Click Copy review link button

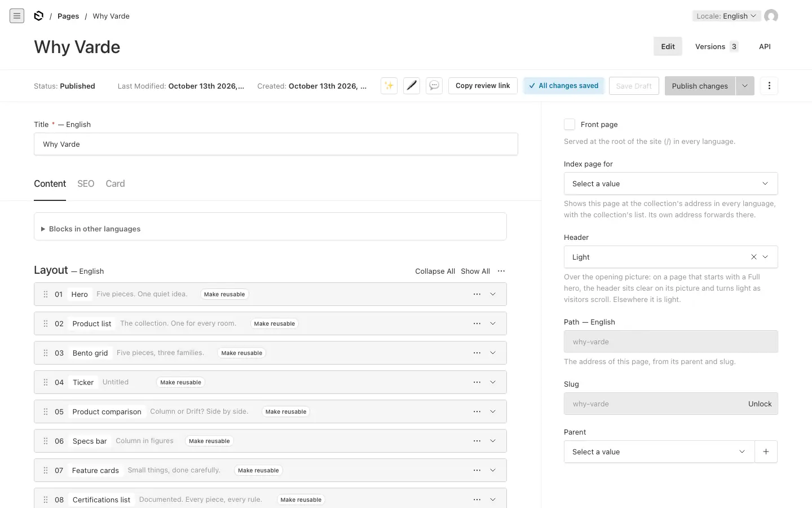click(x=483, y=86)
